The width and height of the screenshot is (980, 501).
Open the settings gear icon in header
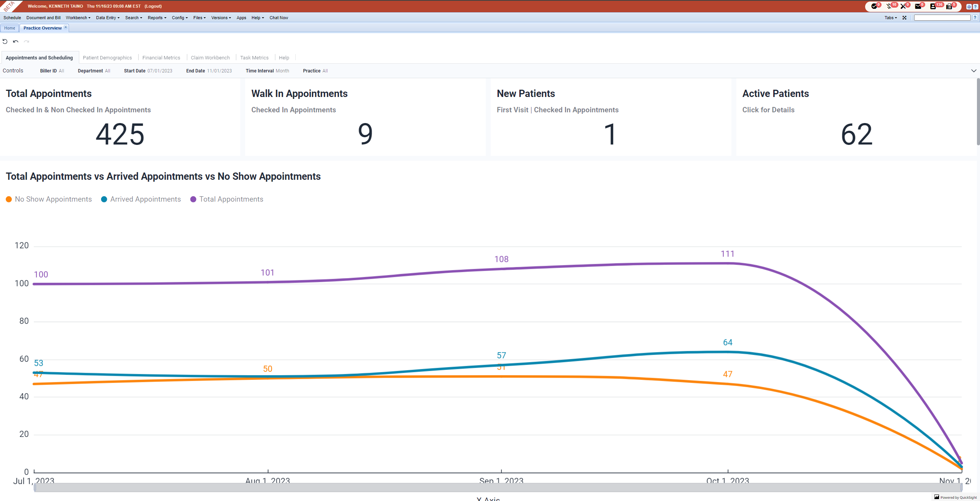[x=969, y=7]
